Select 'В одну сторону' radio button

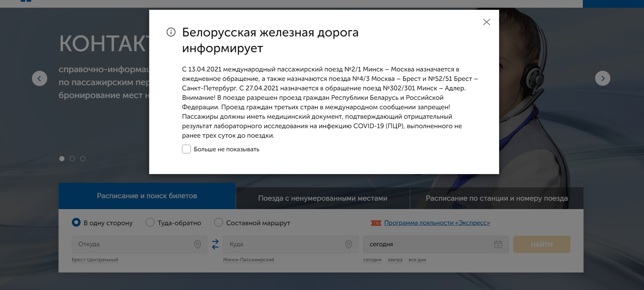pos(76,222)
